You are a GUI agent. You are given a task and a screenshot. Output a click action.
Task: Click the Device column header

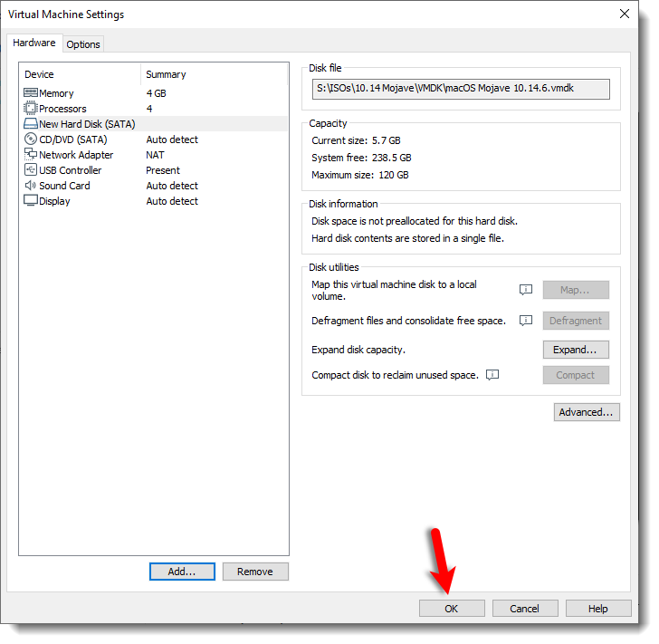click(80, 74)
